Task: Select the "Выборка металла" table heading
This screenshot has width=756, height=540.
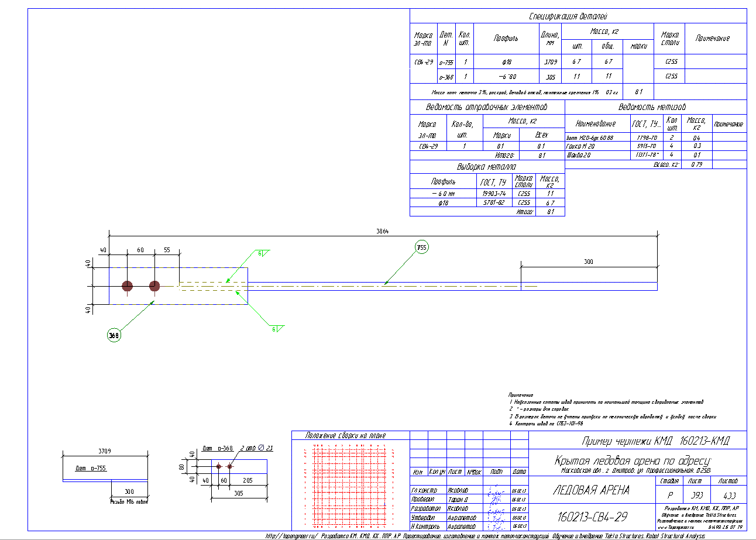Action: pyautogui.click(x=487, y=166)
